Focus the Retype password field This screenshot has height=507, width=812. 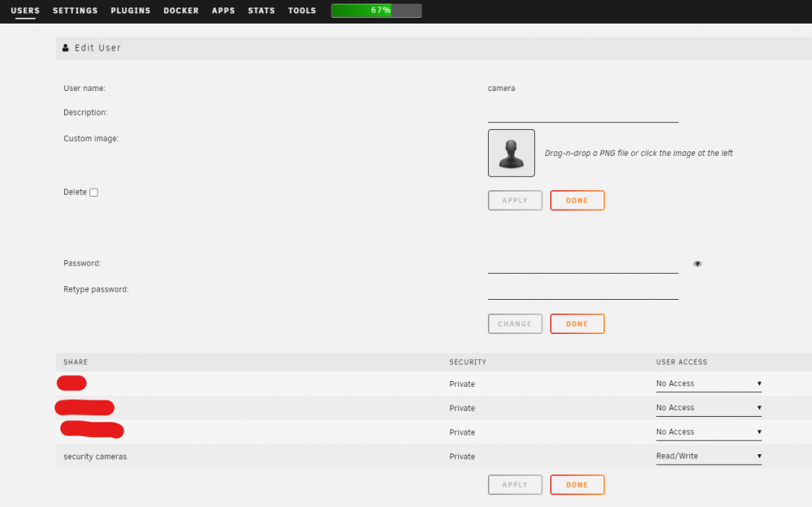point(582,290)
